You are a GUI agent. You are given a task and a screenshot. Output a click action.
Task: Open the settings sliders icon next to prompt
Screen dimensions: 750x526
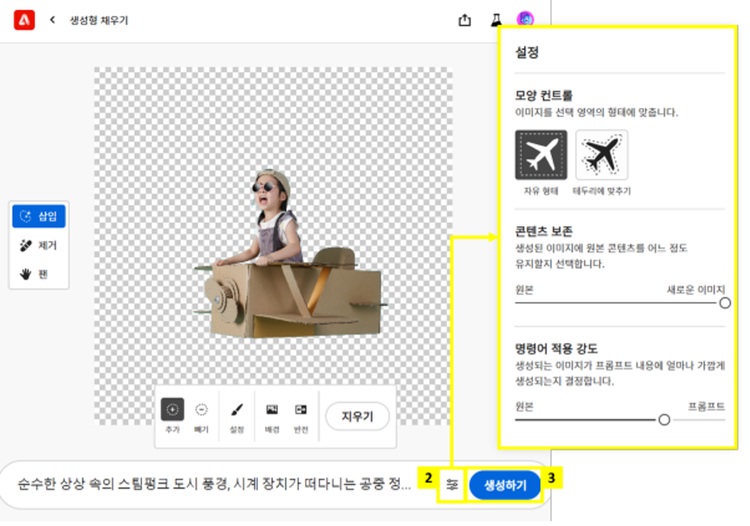[452, 485]
